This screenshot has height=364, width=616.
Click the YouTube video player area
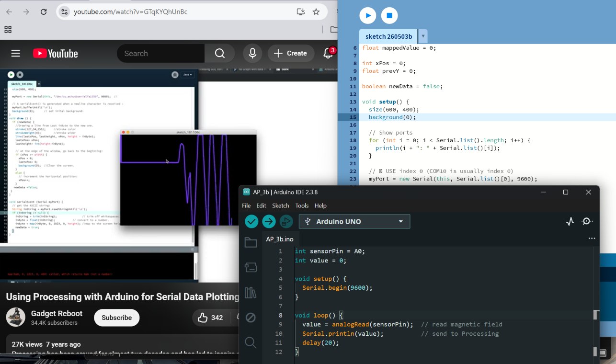[120, 175]
